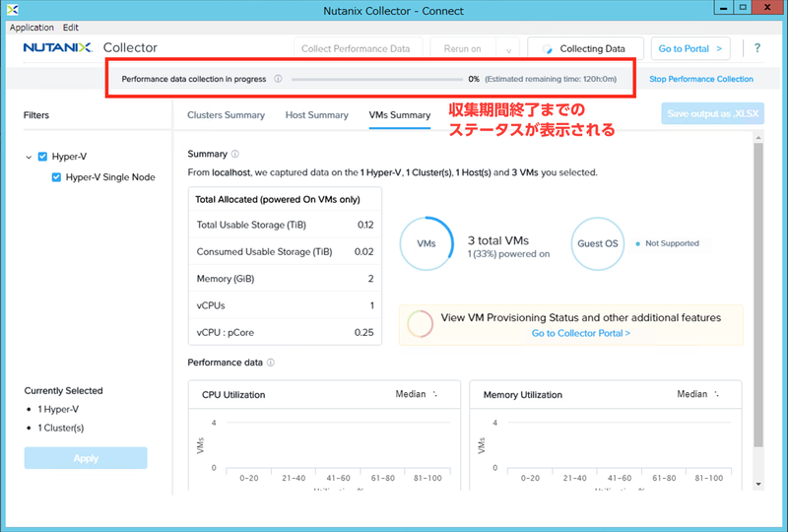Open the Edit menu
The width and height of the screenshot is (788, 532).
[70, 28]
